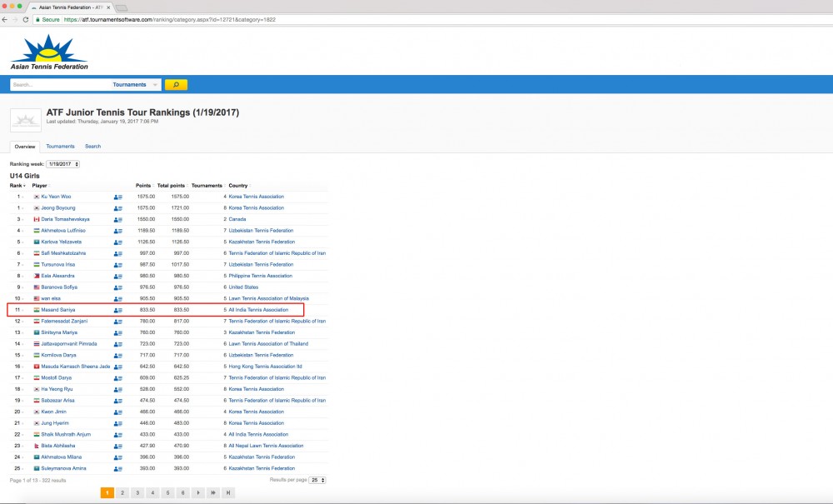
Task: Go to results page 5
Action: [x=168, y=493]
